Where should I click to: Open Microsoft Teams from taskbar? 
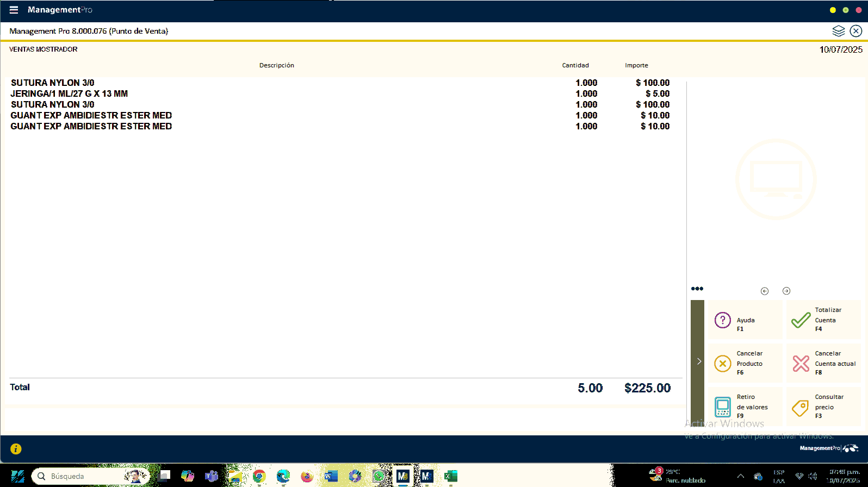212,477
